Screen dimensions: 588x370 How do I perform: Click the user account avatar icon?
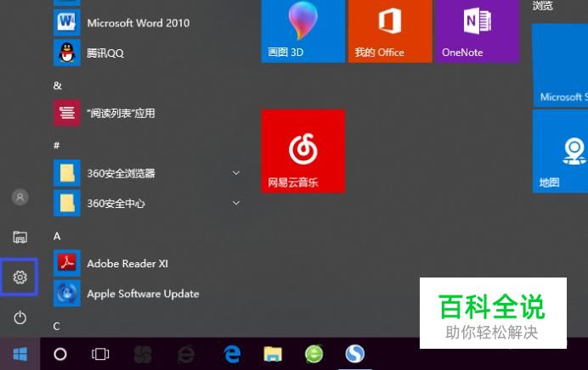click(20, 197)
